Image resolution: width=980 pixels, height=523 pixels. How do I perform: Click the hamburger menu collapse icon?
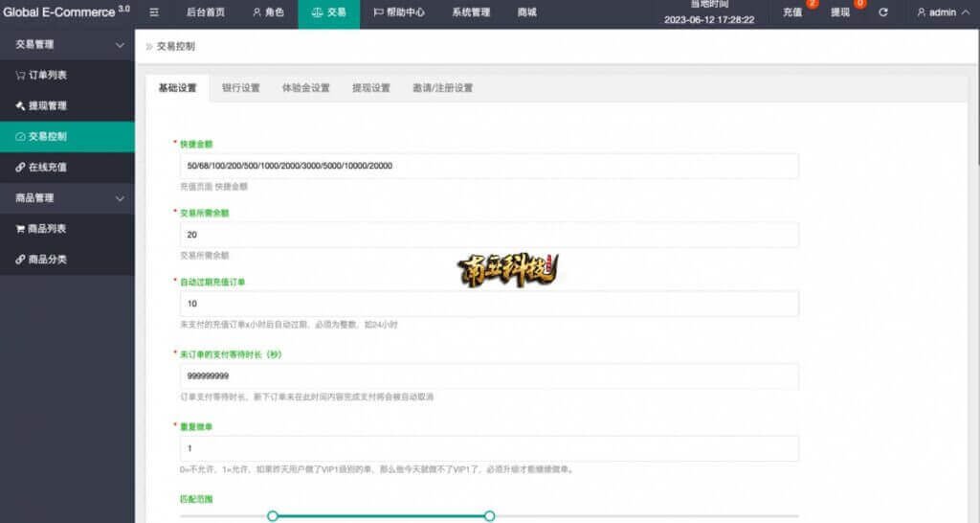coord(154,13)
